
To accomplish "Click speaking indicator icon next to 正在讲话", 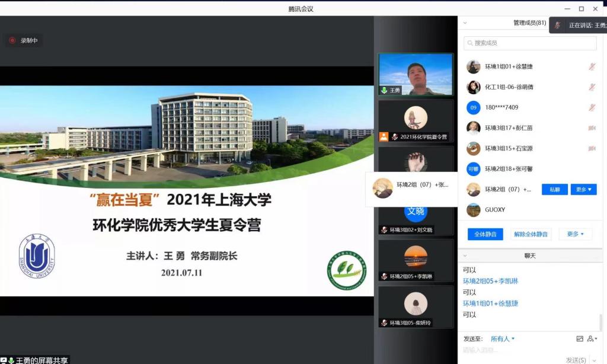I will [x=557, y=25].
